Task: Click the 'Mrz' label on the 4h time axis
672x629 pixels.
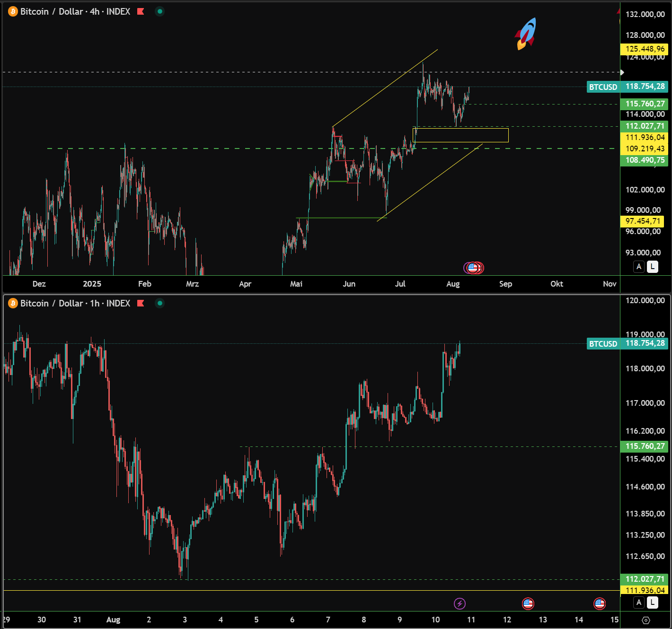Action: coord(192,284)
